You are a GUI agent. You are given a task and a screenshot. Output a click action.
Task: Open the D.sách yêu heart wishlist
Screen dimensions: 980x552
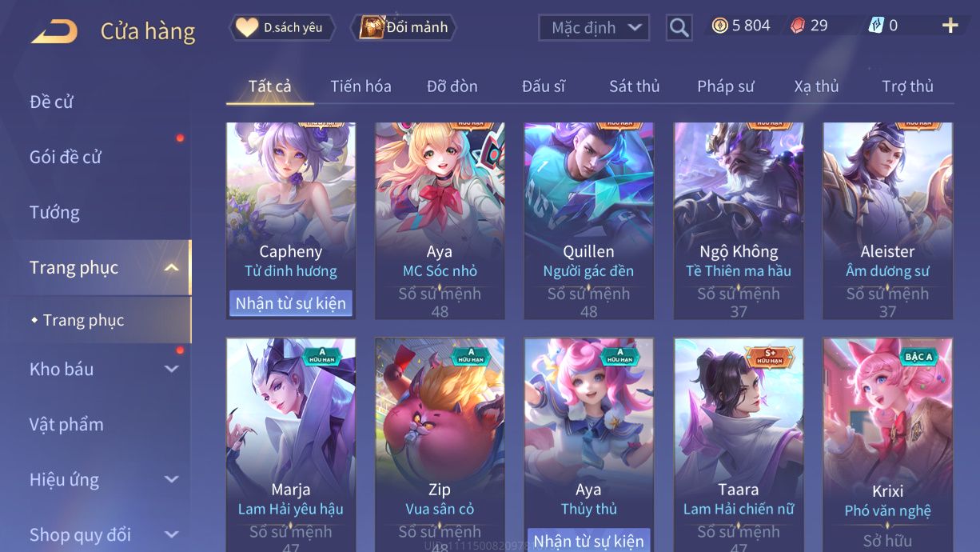281,28
